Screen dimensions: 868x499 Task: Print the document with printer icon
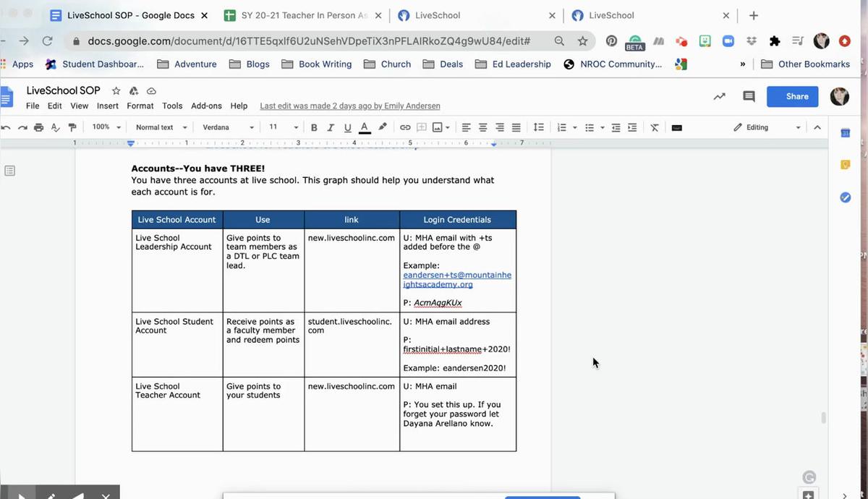pyautogui.click(x=39, y=127)
